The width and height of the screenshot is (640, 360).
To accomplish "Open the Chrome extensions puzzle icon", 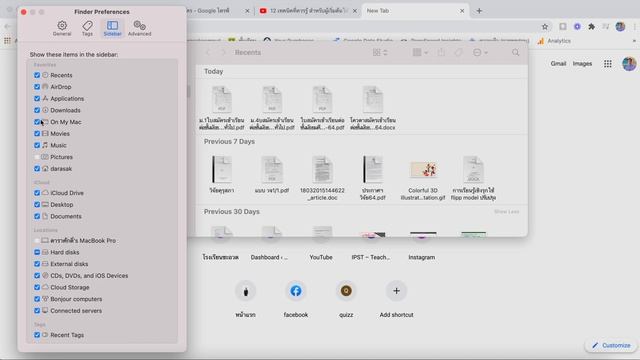I will 591,27.
